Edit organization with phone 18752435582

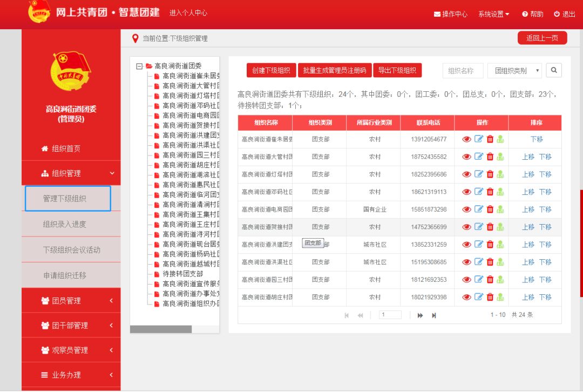[478, 156]
